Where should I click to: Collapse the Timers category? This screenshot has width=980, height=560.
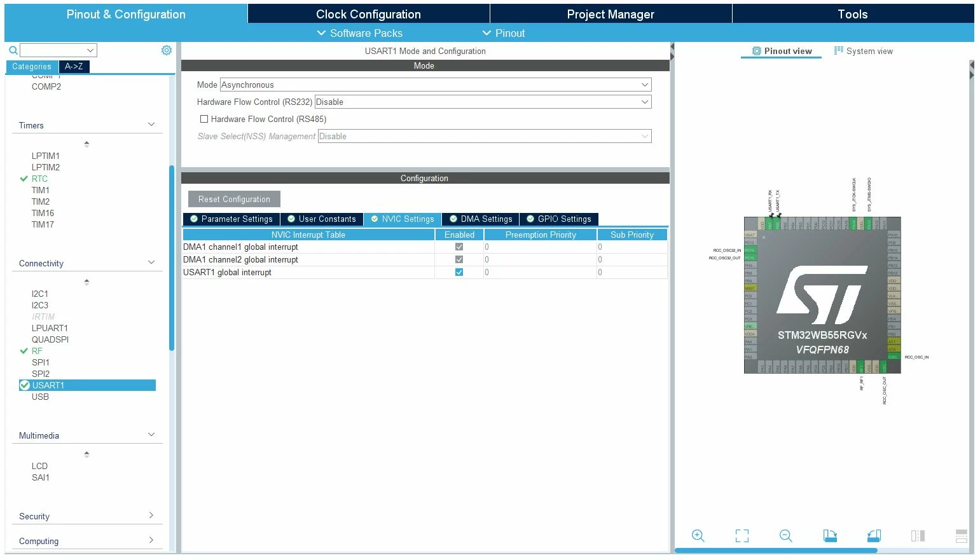point(151,125)
